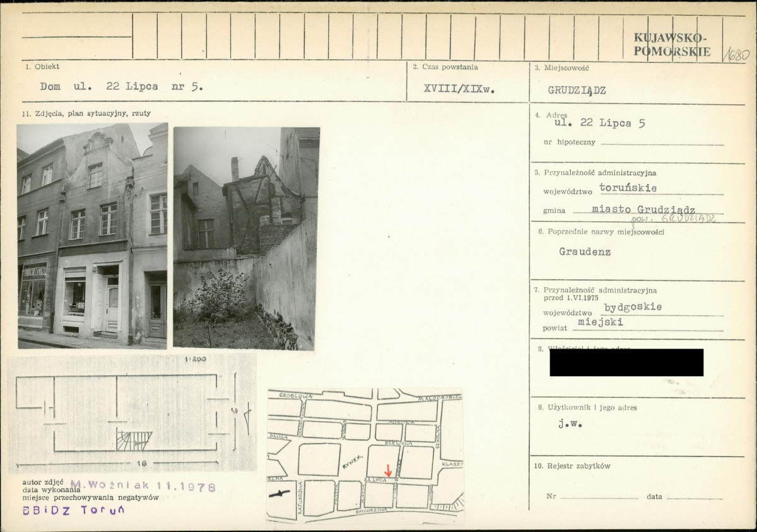Click the 'M.Woźniak 11.1978' author stamp

[143, 487]
